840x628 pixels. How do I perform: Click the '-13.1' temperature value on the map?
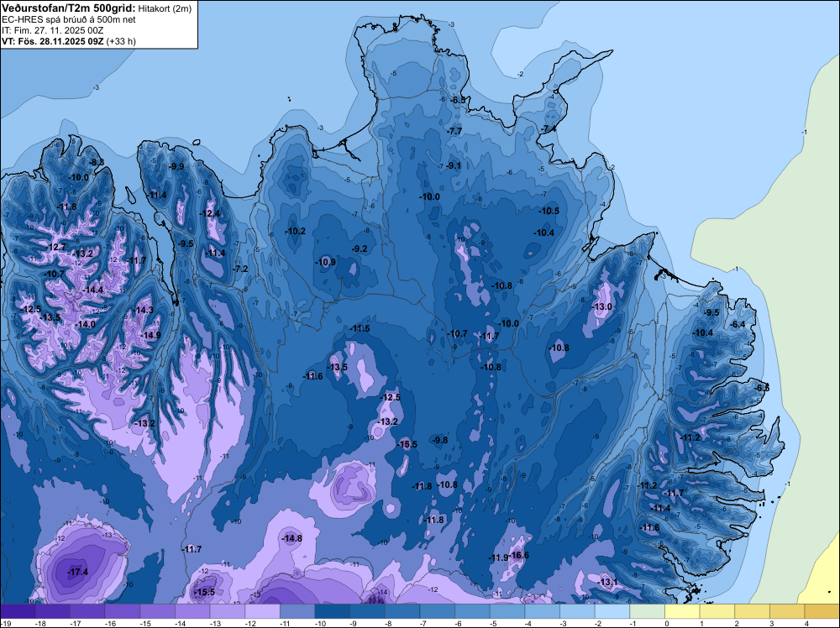tap(608, 582)
